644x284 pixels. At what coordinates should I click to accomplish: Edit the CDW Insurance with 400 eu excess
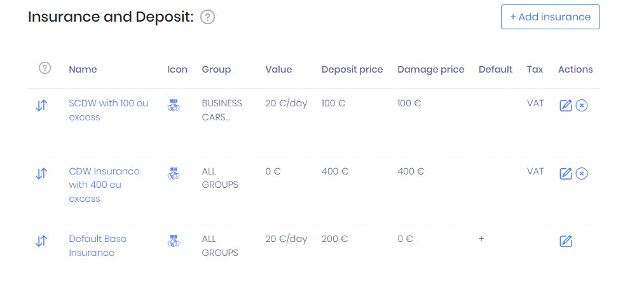pos(566,173)
